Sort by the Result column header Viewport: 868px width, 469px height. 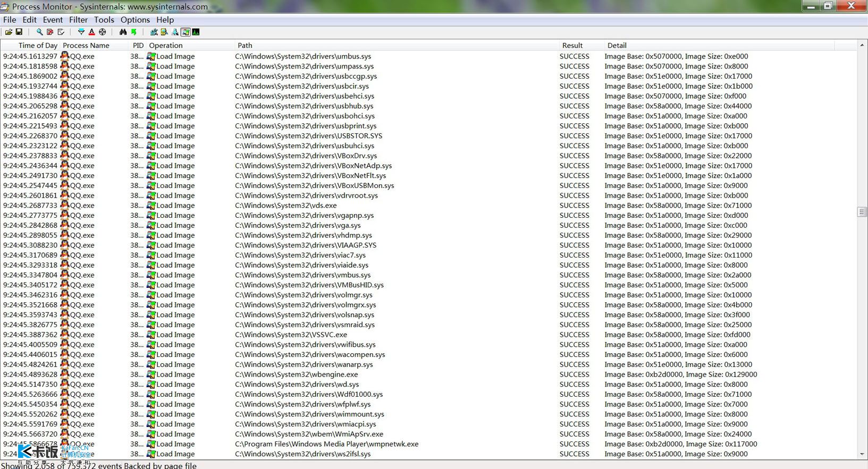(x=581, y=46)
